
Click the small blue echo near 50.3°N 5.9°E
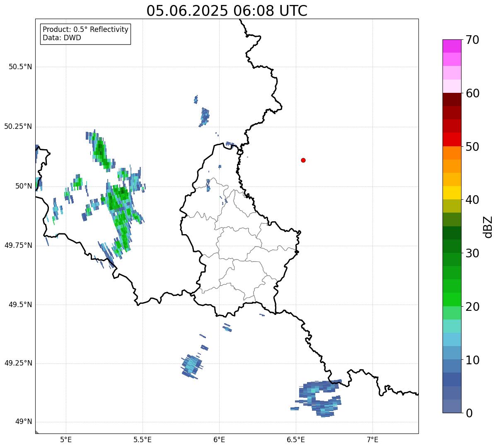tap(204, 116)
